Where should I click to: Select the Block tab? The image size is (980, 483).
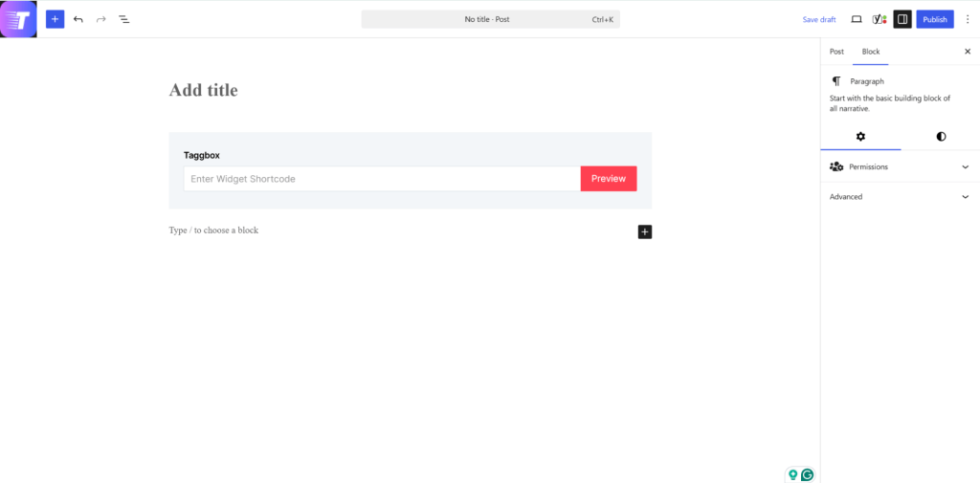point(871,52)
